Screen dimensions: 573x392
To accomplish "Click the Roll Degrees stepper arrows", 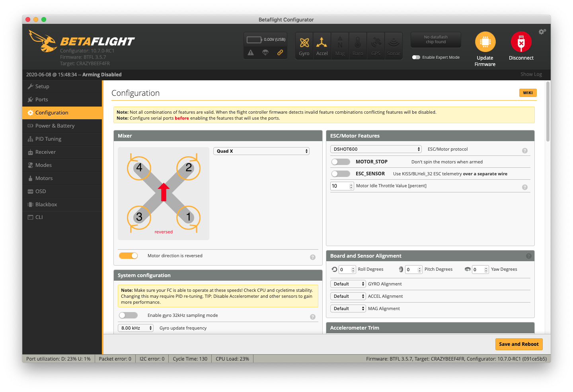I will tap(353, 270).
